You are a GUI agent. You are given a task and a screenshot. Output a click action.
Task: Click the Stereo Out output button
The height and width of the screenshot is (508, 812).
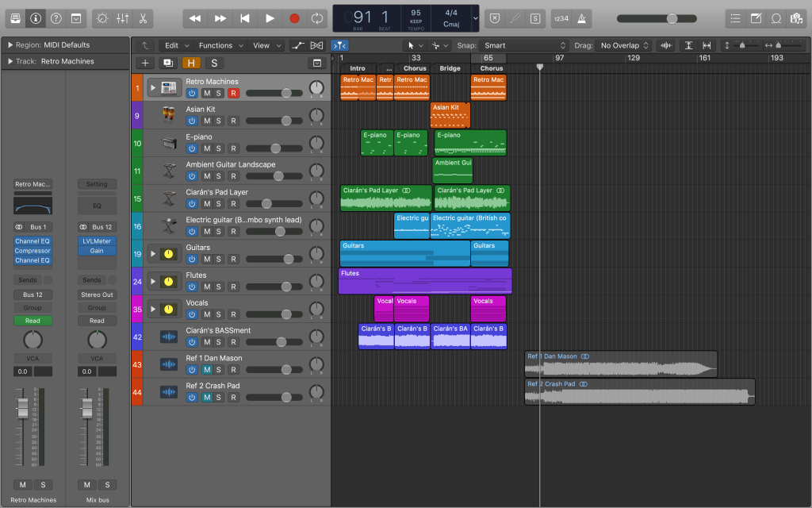(x=97, y=294)
